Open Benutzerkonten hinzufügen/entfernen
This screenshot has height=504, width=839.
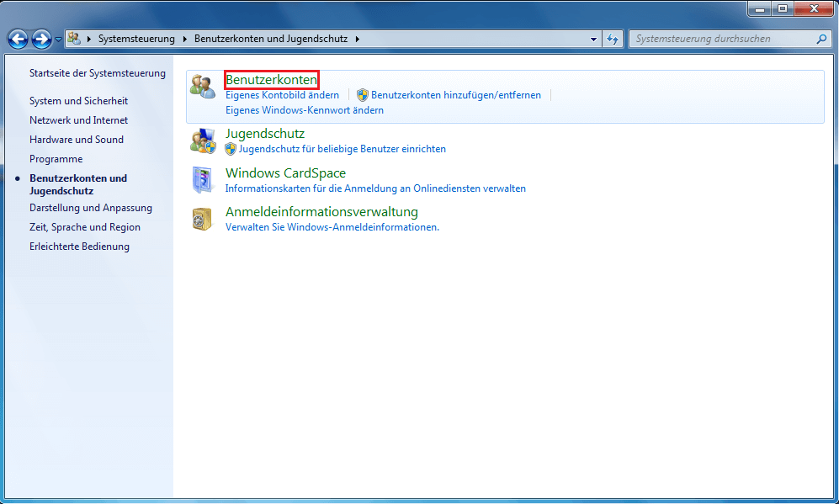pos(456,95)
